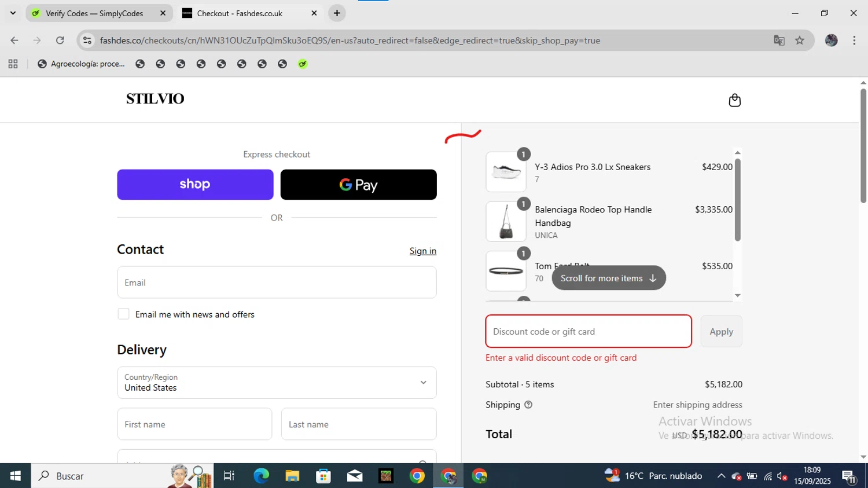Click the cart items list scrollbar thumb
868x488 pixels.
pyautogui.click(x=737, y=200)
